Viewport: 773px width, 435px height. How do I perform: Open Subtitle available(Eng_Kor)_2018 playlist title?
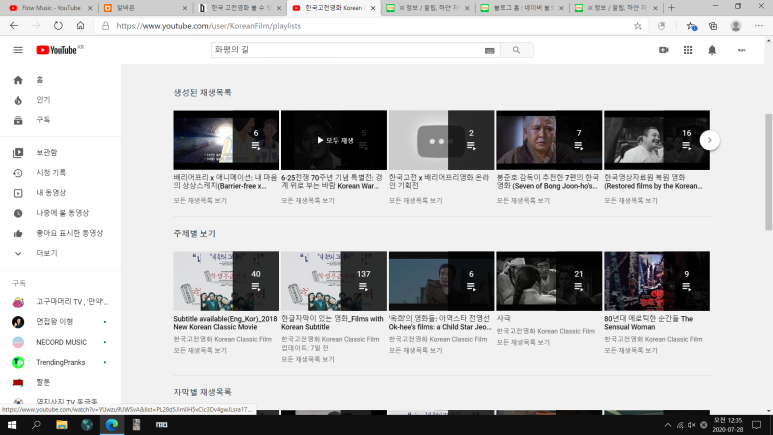(x=225, y=323)
